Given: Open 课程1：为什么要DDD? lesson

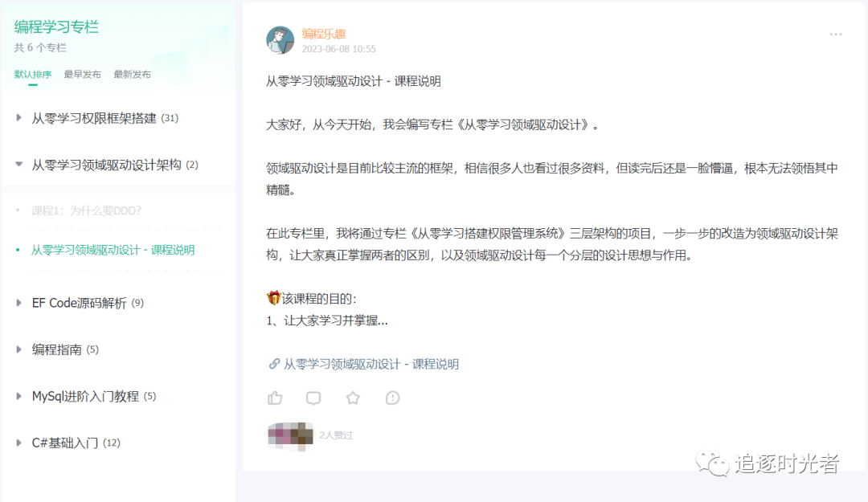Looking at the screenshot, I should click(x=86, y=210).
